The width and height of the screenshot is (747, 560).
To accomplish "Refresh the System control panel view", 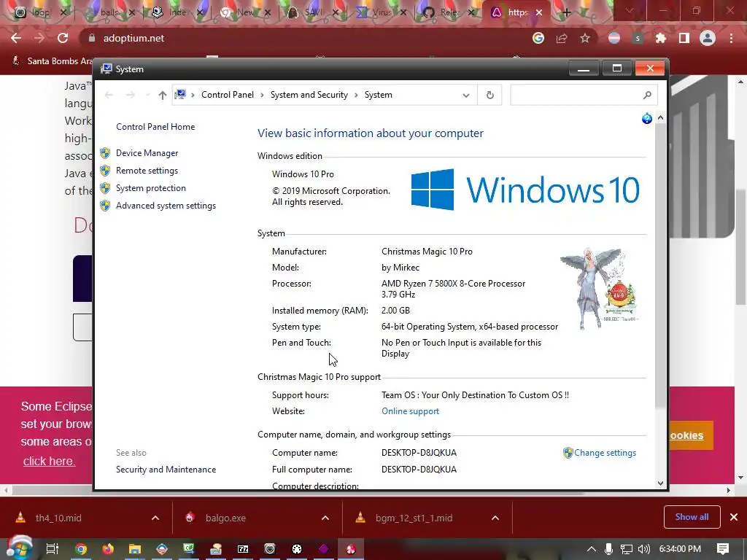I will point(489,96).
